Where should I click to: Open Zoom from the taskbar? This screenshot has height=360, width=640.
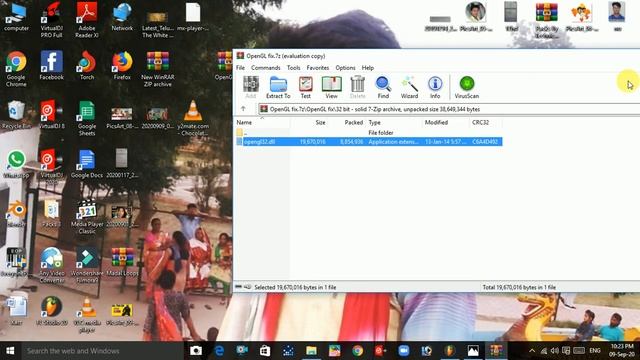coord(404,351)
